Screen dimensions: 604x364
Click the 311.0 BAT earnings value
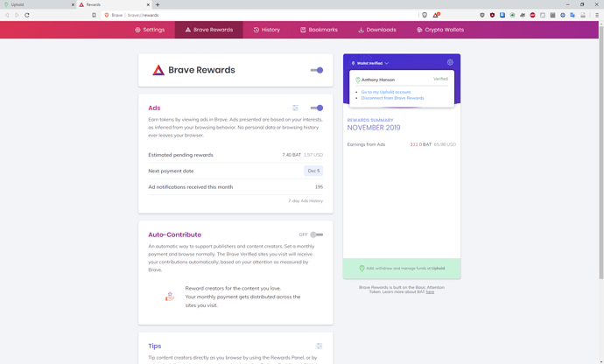point(421,144)
